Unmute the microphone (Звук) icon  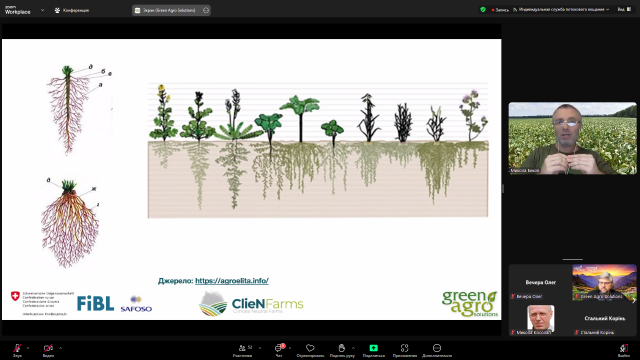(17, 348)
